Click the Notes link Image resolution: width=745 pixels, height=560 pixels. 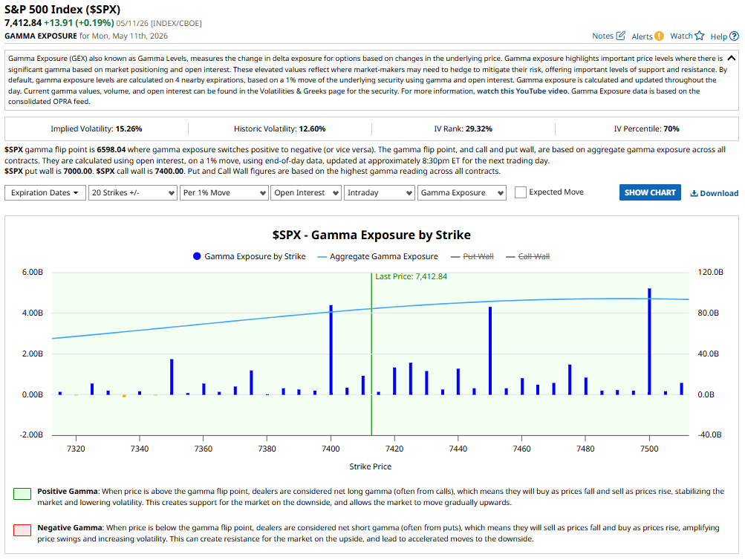(x=602, y=36)
